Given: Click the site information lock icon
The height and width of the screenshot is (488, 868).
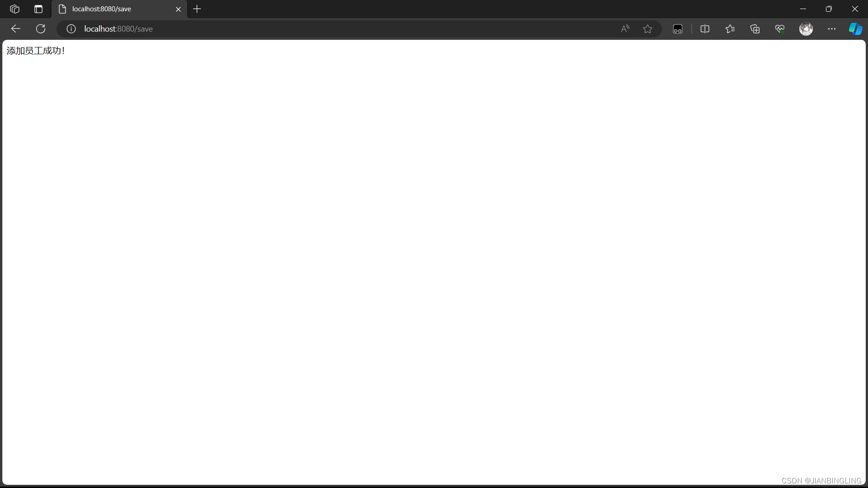Looking at the screenshot, I should pyautogui.click(x=71, y=28).
